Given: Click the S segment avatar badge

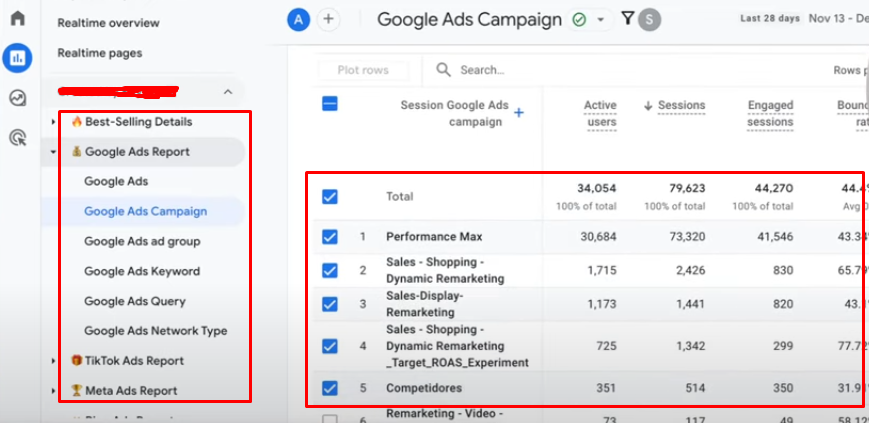Looking at the screenshot, I should click(x=650, y=19).
